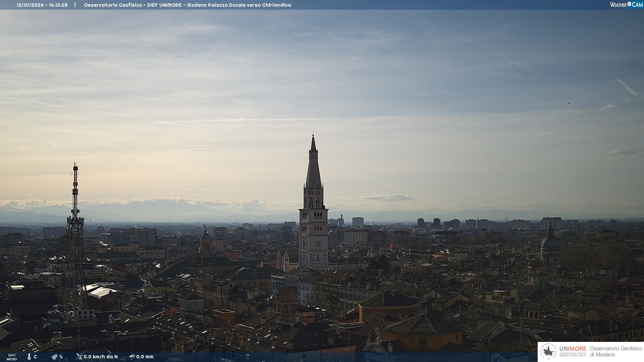644x362 pixels.
Task: Click the wind anemometer icon
Action: pyautogui.click(x=79, y=356)
